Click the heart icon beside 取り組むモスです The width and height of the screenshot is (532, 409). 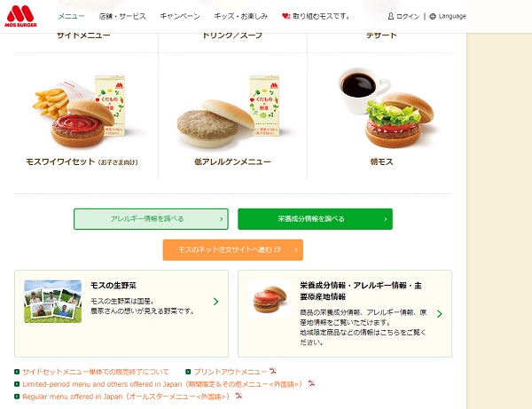click(286, 16)
